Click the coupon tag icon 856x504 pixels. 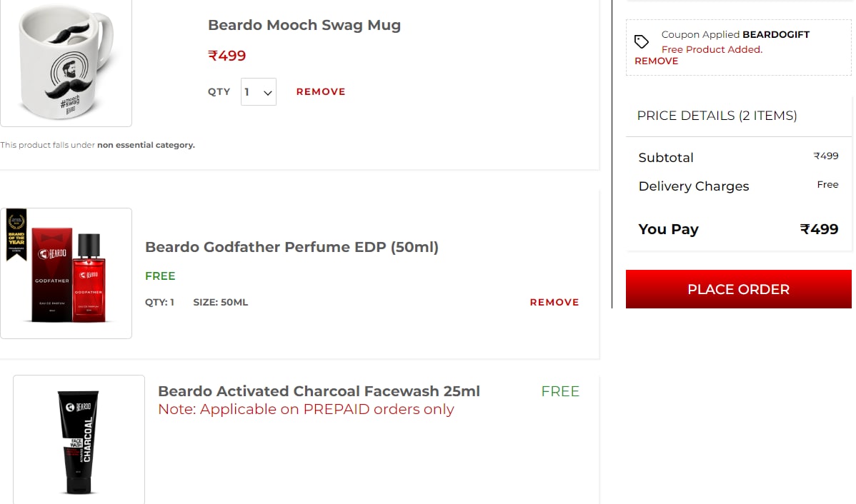pos(642,41)
